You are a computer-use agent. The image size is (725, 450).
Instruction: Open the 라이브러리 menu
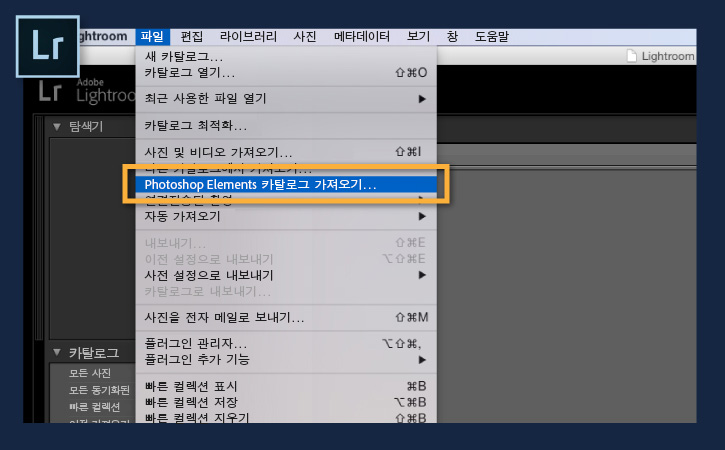pyautogui.click(x=248, y=37)
